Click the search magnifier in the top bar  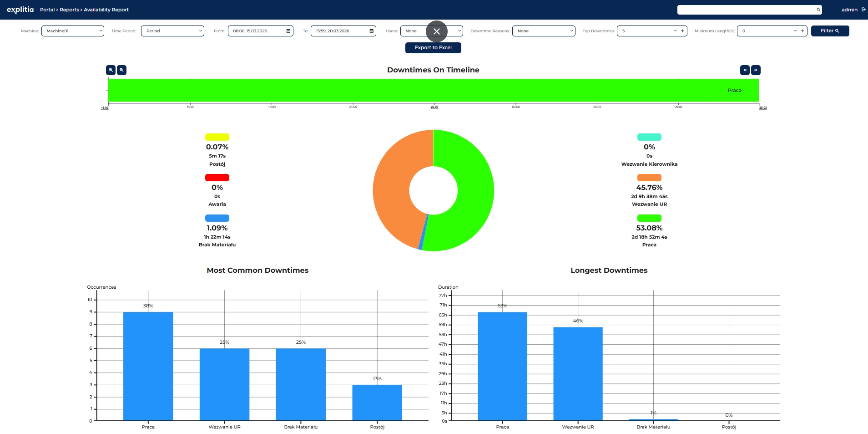pyautogui.click(x=818, y=10)
